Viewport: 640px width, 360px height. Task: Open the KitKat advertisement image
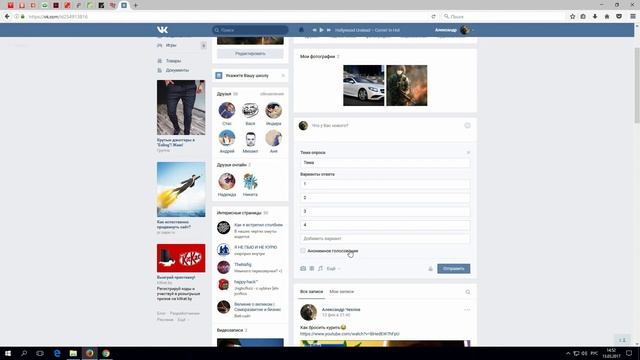(181, 258)
